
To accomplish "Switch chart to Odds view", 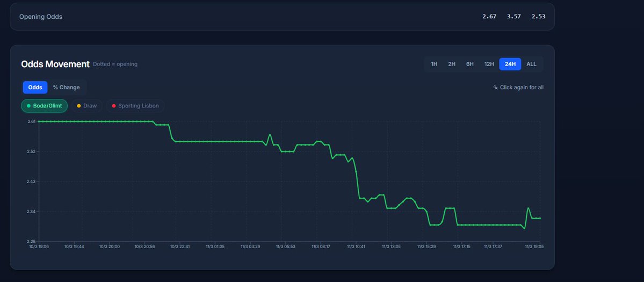I will [x=35, y=88].
